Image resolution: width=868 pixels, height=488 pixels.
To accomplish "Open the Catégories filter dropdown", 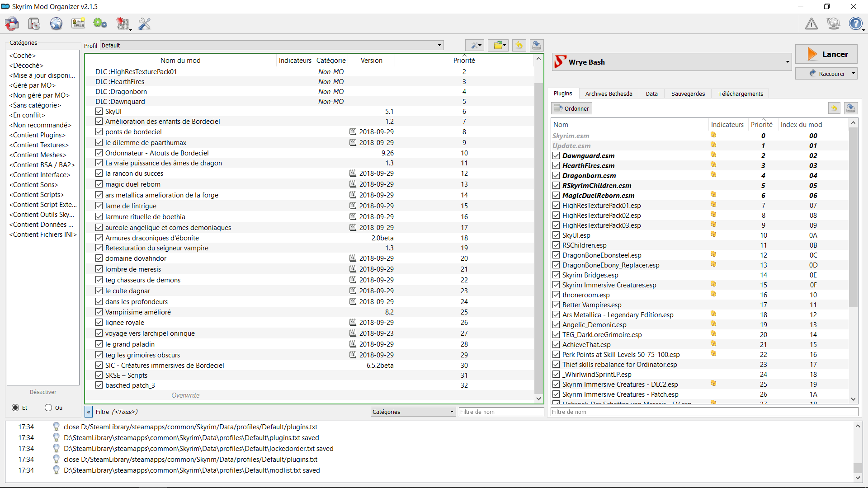I will pyautogui.click(x=413, y=412).
